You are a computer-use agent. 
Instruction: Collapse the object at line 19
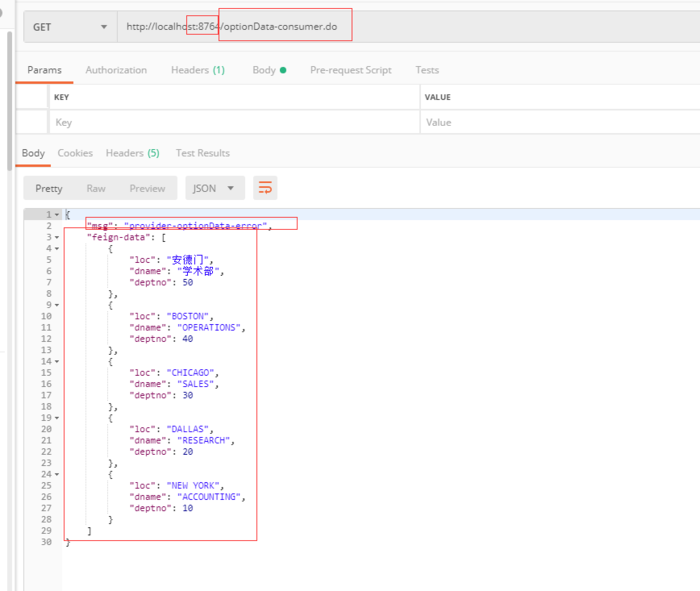tap(57, 418)
